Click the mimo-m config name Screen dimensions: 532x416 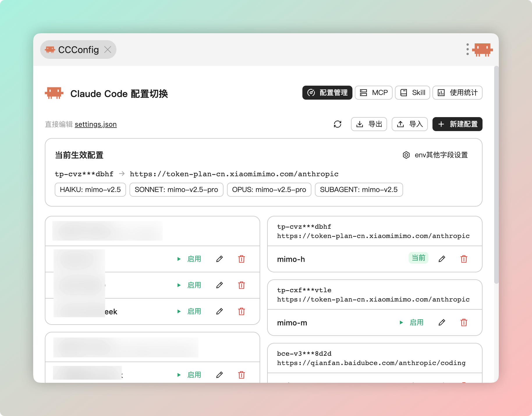coord(292,323)
